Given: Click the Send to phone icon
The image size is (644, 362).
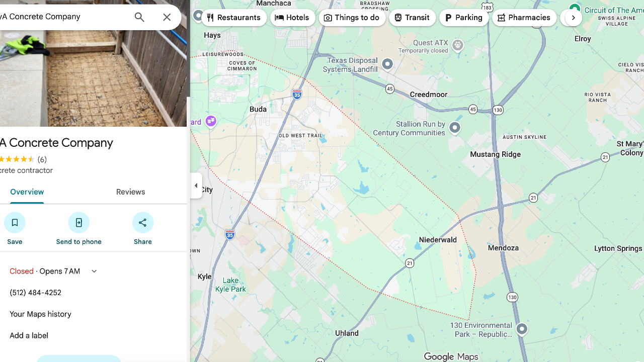Looking at the screenshot, I should tap(79, 222).
